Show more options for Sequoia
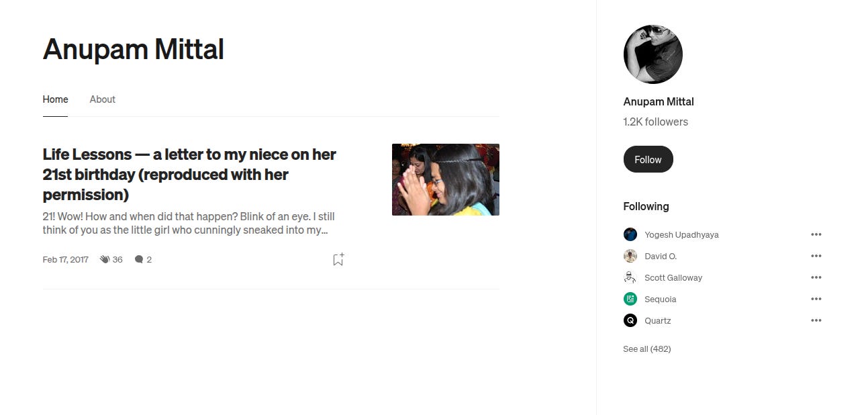The height and width of the screenshot is (415, 868). point(816,299)
